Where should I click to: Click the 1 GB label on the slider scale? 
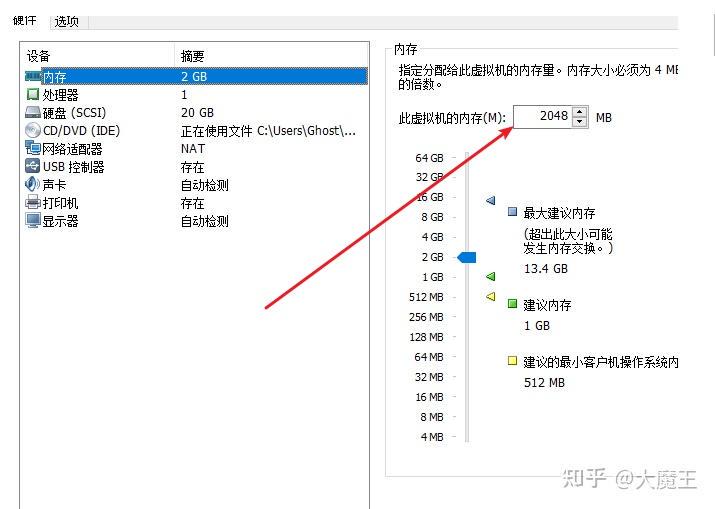(x=432, y=277)
